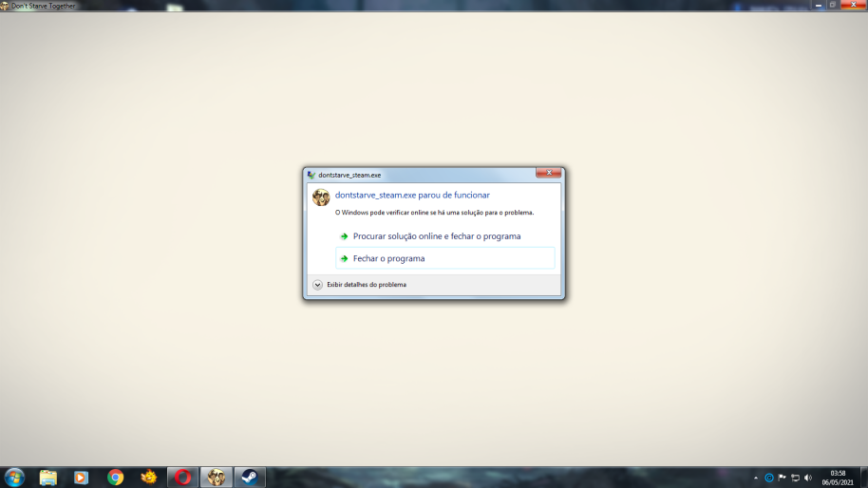Viewport: 868px width, 488px height.
Task: Maximize the Don't Starve Together window
Action: pos(832,5)
